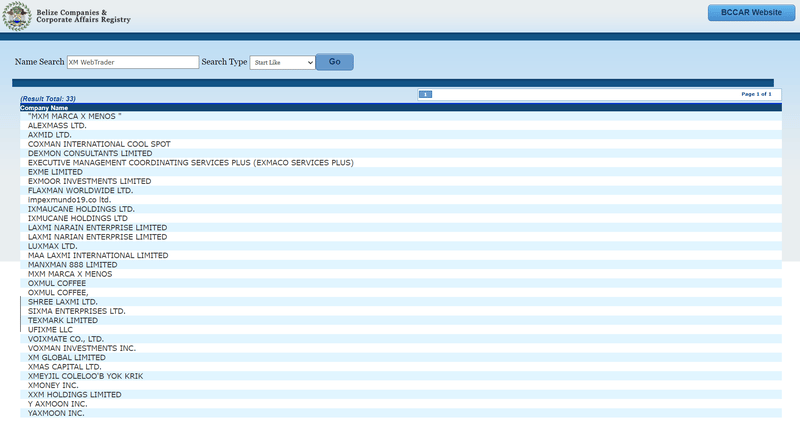This screenshot has height=426, width=800.
Task: Select page 1 in the pager
Action: tap(425, 94)
